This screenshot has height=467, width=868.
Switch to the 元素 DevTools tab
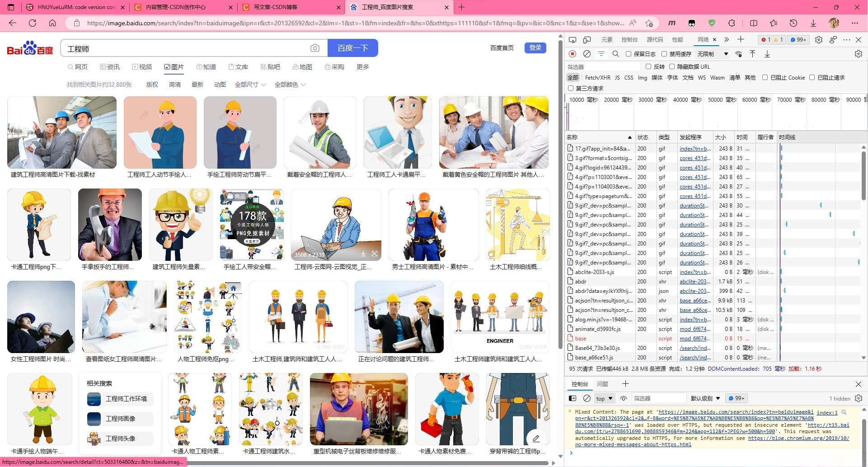(607, 40)
